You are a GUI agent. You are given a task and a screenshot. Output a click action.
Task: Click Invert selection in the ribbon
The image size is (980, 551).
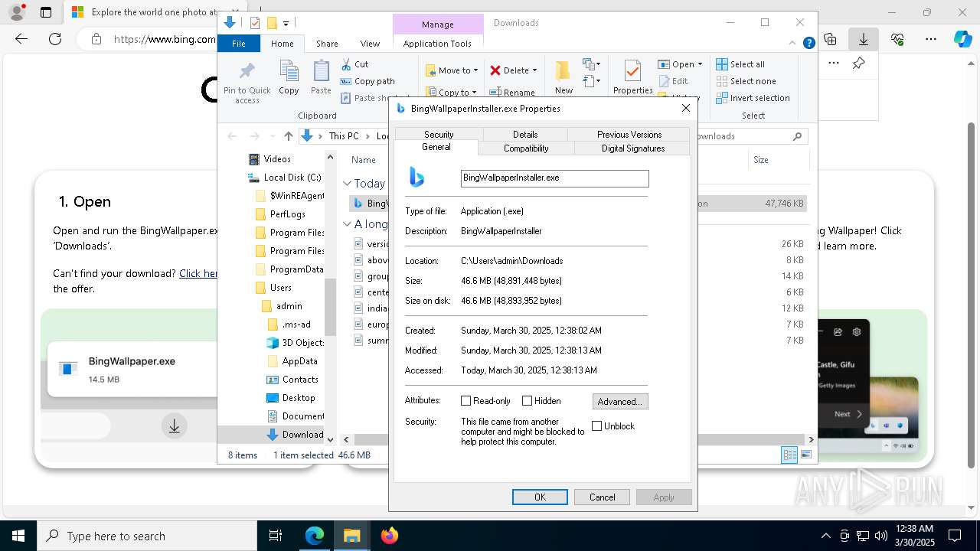[753, 98]
